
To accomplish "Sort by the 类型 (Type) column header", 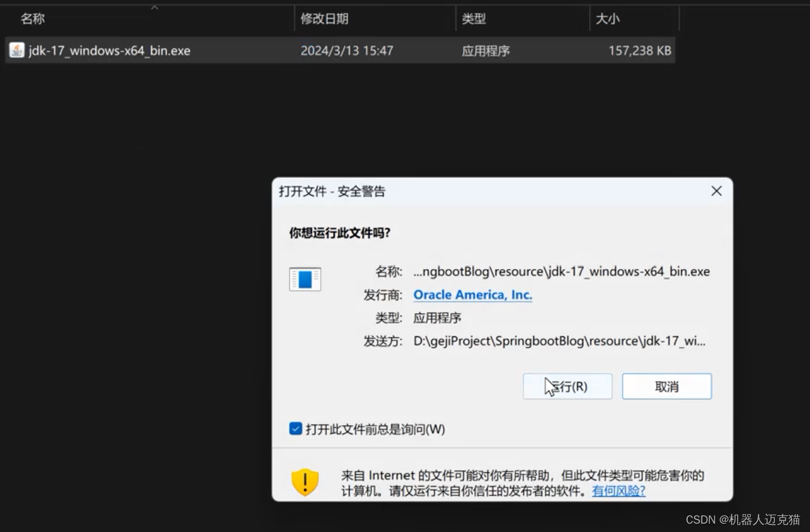I will [x=474, y=19].
